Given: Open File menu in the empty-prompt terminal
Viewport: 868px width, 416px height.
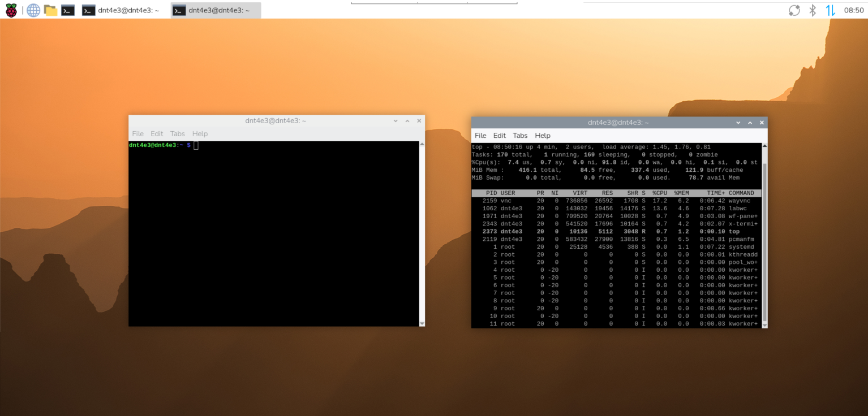Looking at the screenshot, I should (x=137, y=134).
